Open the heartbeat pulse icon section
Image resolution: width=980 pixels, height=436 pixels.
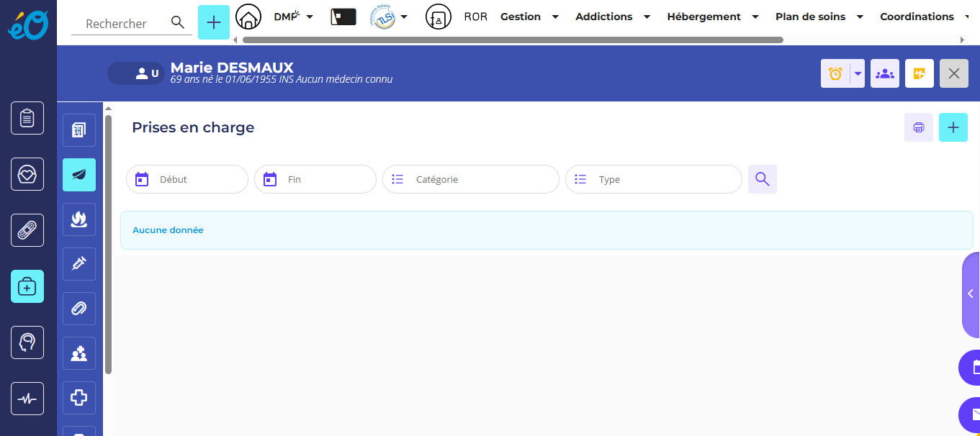click(27, 399)
